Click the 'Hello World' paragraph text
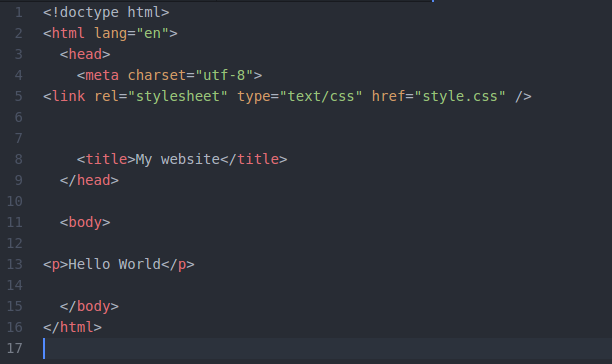612x364 pixels. click(114, 265)
